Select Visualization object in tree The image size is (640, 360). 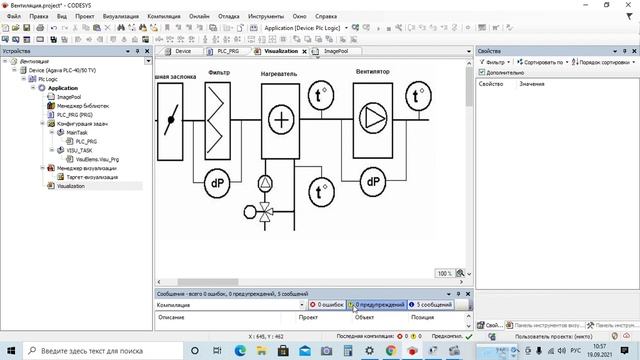click(x=71, y=186)
